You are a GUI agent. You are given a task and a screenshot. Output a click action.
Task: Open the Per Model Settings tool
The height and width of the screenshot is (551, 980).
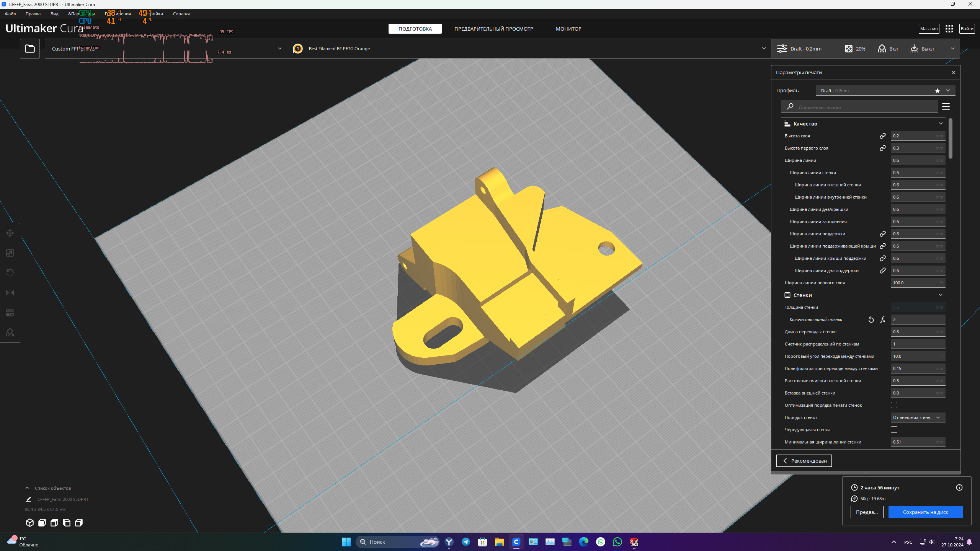coord(10,313)
